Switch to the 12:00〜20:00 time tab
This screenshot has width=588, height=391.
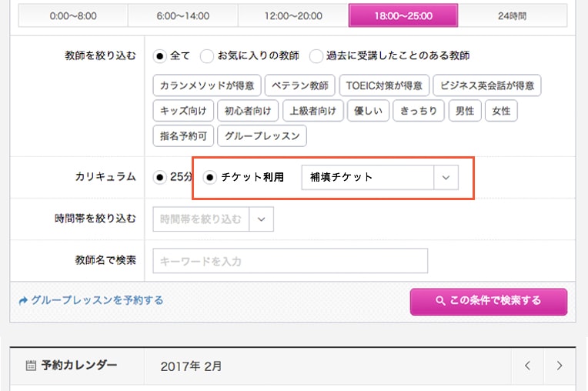point(293,15)
